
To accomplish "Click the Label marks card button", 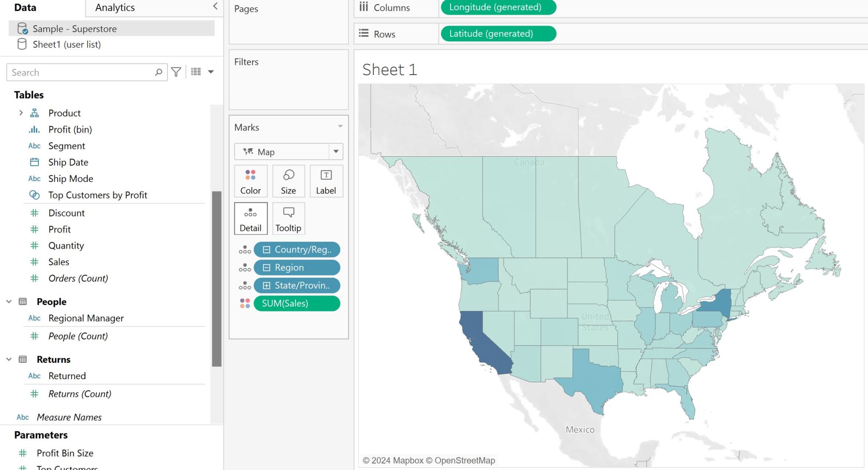I will [326, 181].
